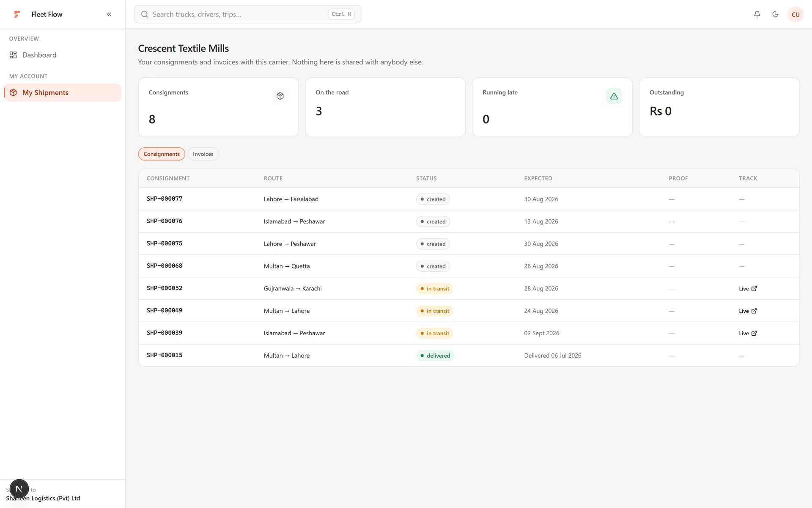Select consignment ID SHP-000039

coord(165,333)
